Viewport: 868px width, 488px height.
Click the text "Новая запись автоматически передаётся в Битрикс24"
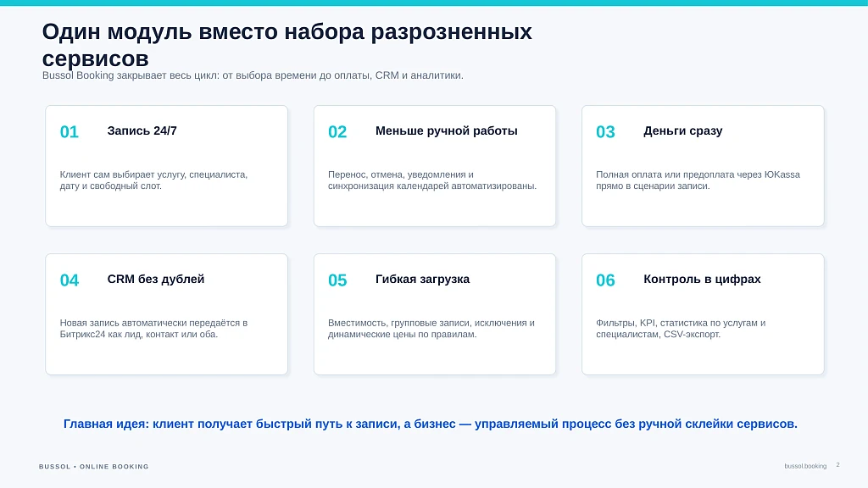(x=153, y=329)
